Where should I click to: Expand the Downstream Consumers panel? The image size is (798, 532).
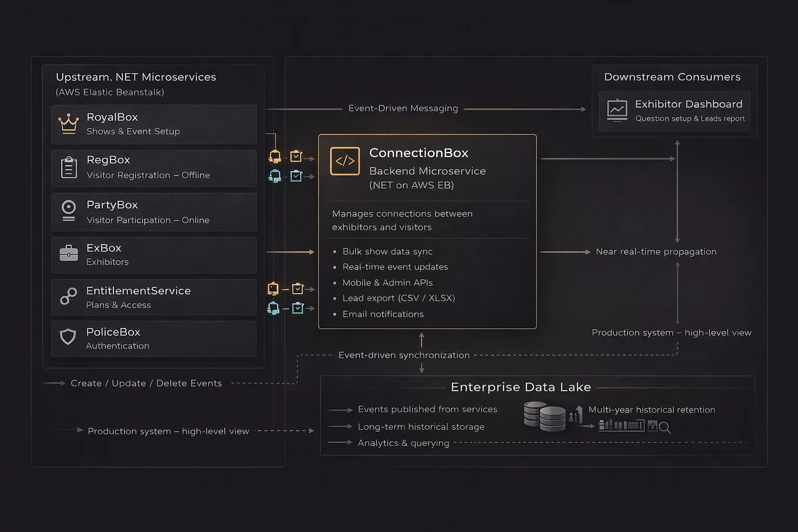click(672, 76)
